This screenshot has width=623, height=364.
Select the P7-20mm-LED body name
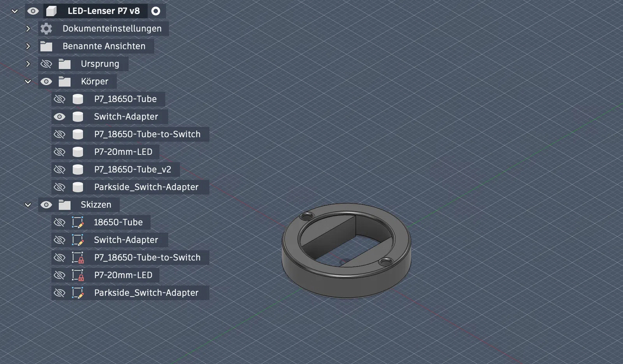(123, 152)
